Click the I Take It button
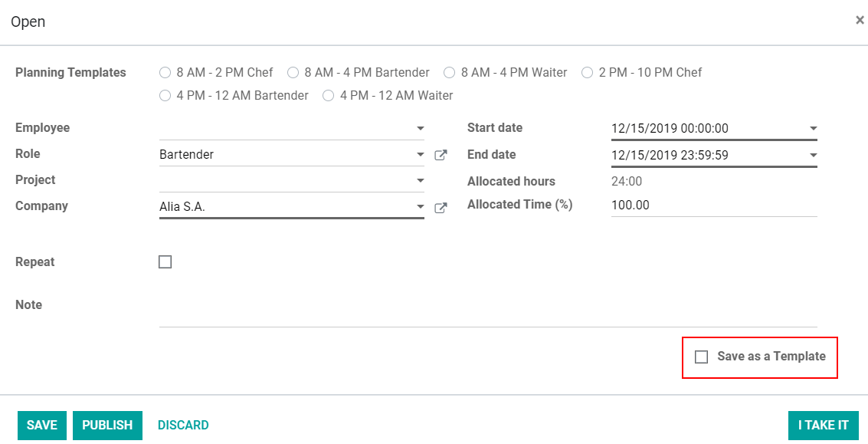The width and height of the screenshot is (868, 444). 823,425
